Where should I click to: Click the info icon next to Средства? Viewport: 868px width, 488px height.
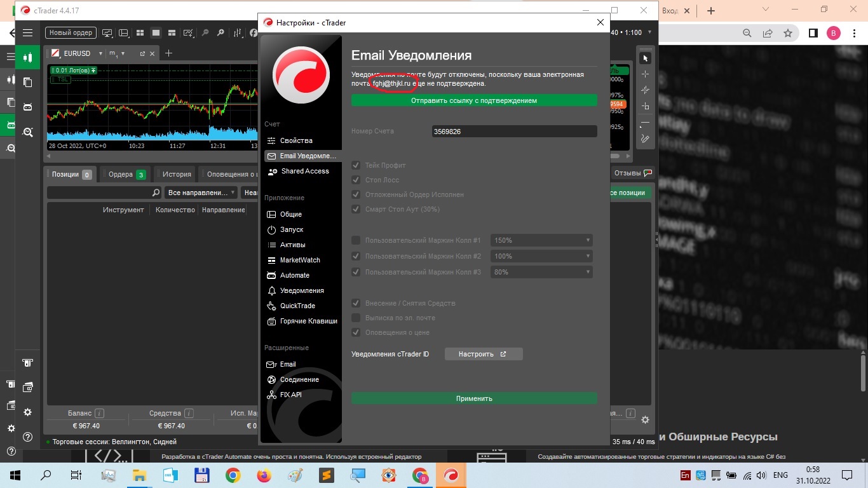coord(187,413)
